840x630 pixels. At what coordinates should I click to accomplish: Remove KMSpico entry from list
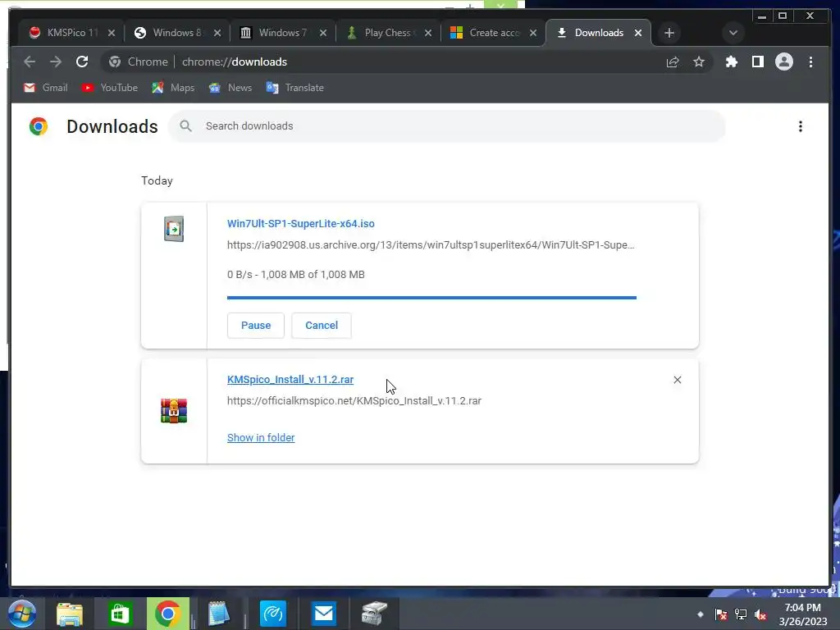[677, 380]
